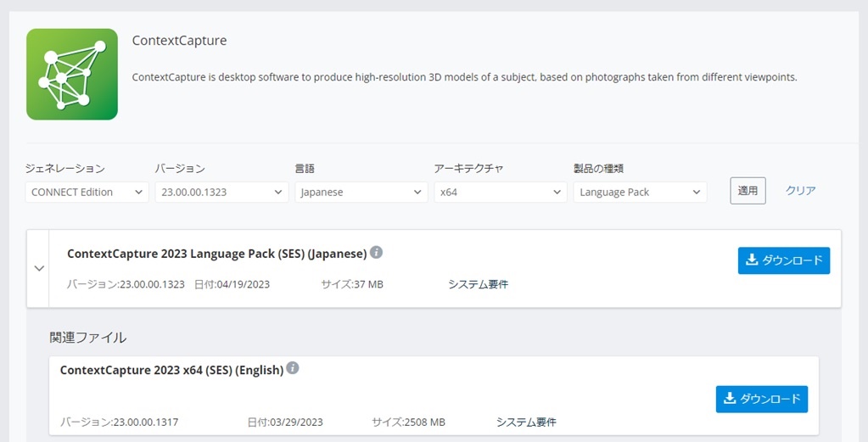The height and width of the screenshot is (442, 868).
Task: Open the 言語 Japanese dropdown
Action: tap(361, 192)
